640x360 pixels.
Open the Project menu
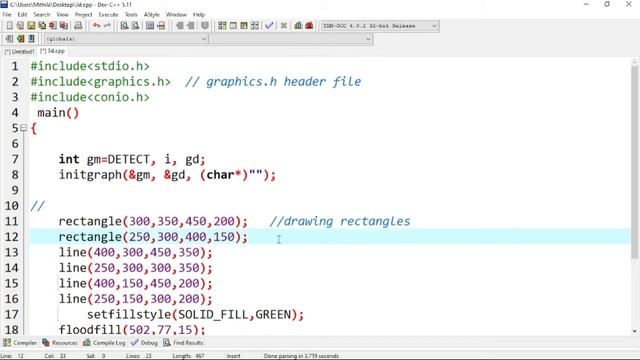coord(84,14)
